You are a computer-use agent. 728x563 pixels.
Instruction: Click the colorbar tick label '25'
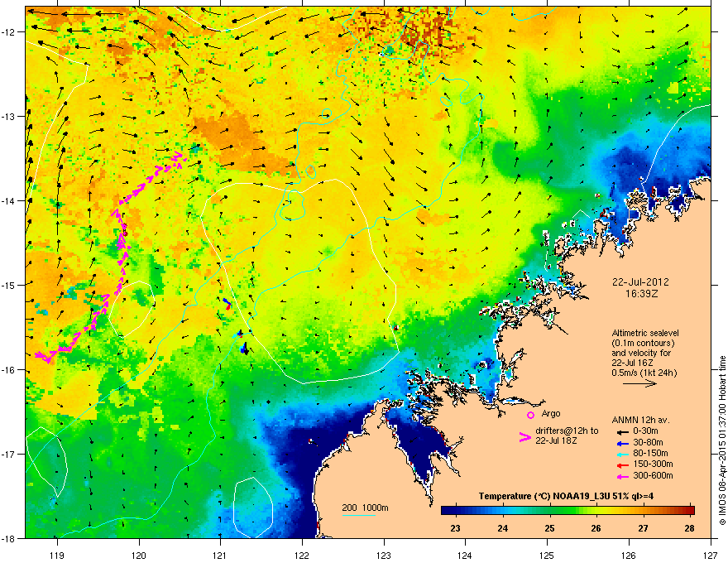[549, 528]
